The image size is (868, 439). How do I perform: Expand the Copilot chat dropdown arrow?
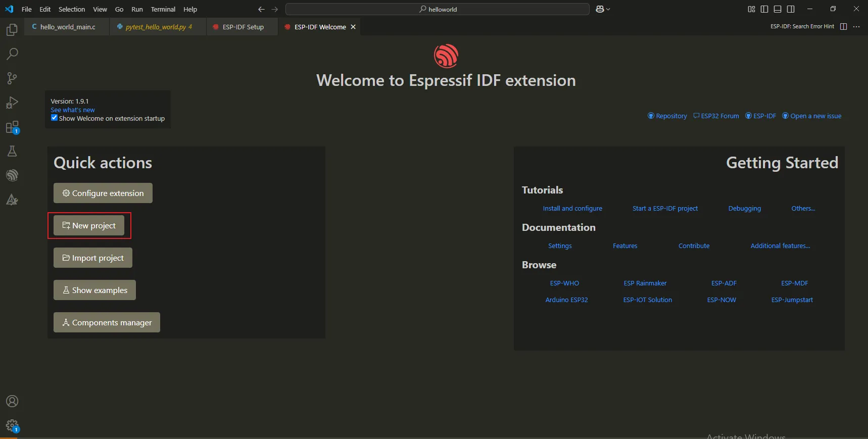point(608,9)
